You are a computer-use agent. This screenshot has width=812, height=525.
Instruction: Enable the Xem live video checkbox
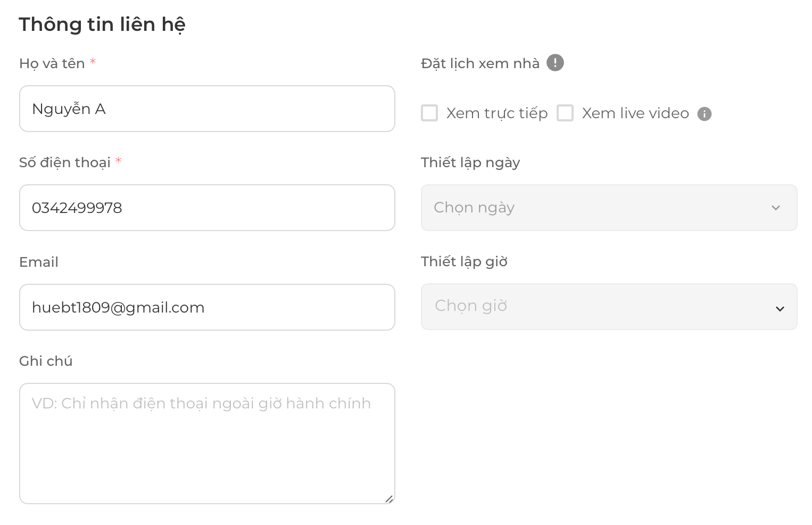565,113
